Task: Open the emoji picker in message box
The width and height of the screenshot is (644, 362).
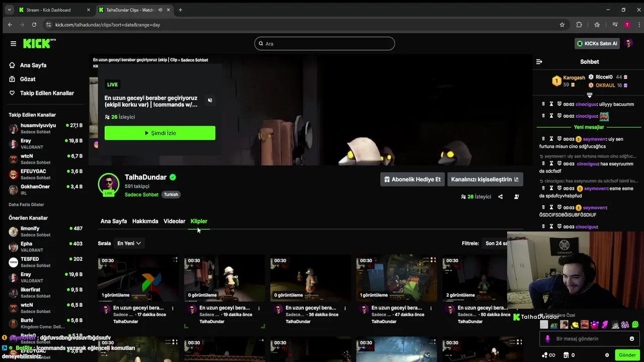Action: (x=632, y=339)
